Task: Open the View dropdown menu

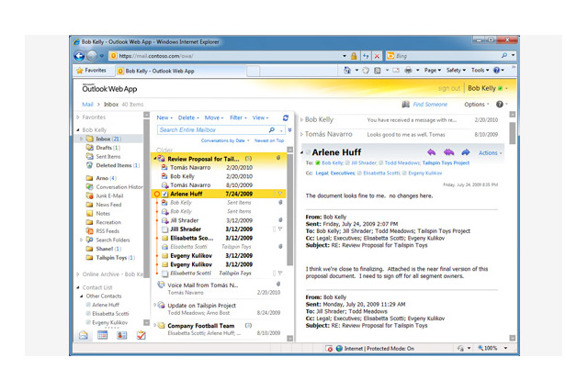Action: (260, 117)
